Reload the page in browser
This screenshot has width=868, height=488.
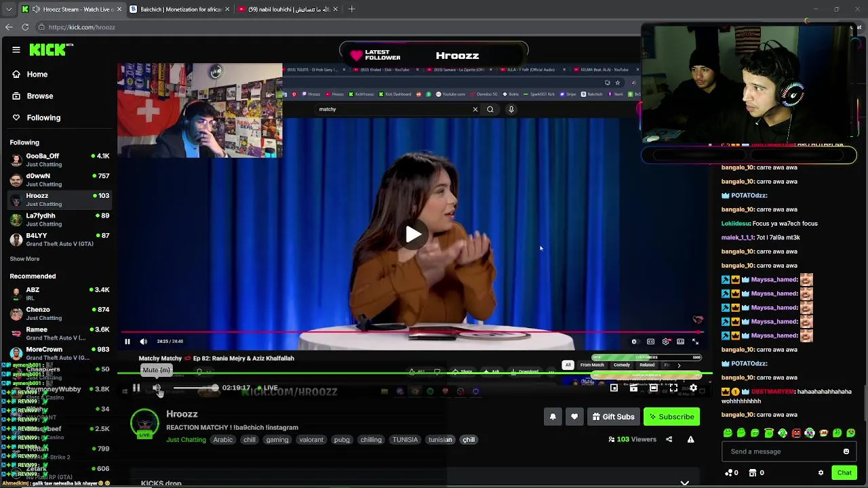click(25, 27)
